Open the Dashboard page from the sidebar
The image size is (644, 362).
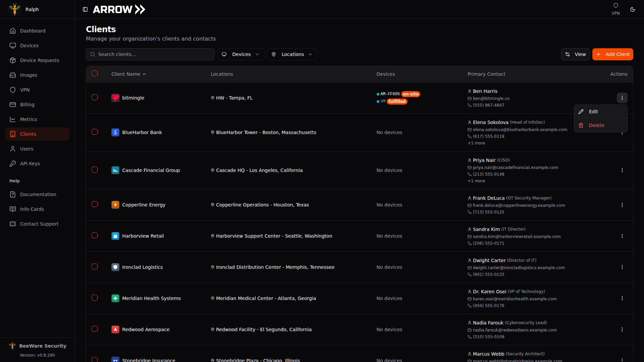pos(38,31)
